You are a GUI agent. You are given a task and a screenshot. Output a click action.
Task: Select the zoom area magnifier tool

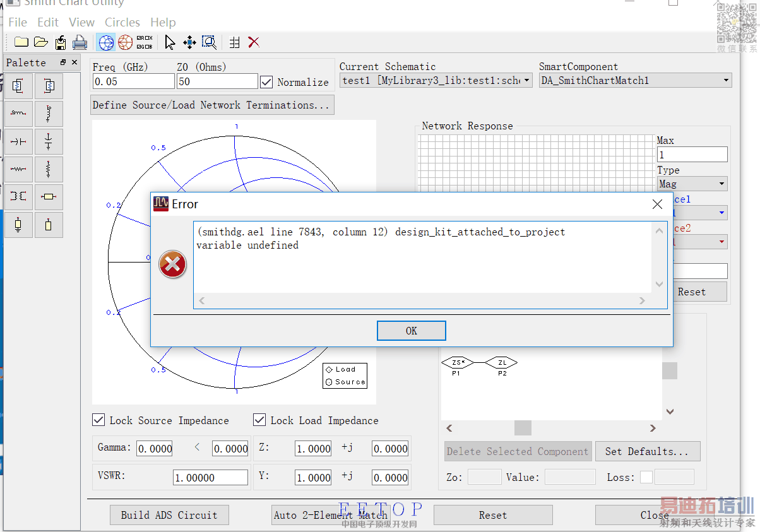(209, 42)
